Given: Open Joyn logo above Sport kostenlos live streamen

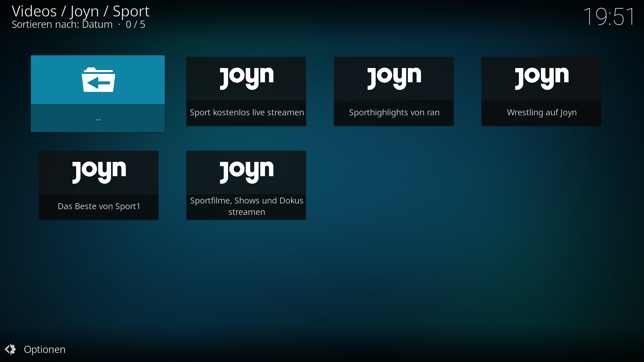Looking at the screenshot, I should click(x=247, y=78).
